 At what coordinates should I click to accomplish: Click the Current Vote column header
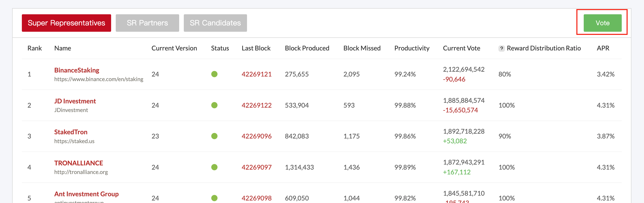(x=461, y=48)
